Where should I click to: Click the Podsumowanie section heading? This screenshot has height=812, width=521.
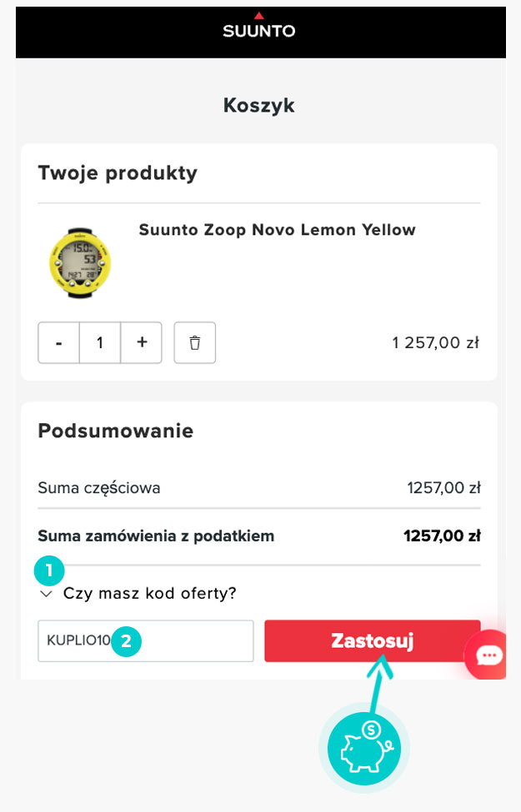(x=116, y=431)
